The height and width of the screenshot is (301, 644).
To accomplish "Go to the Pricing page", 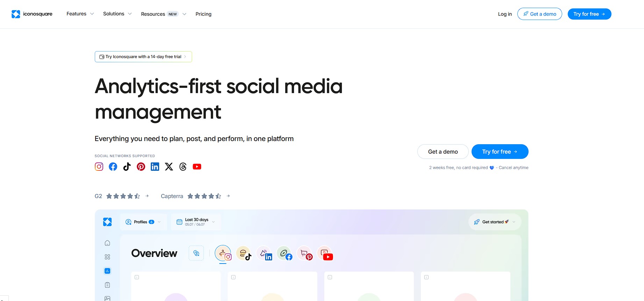I will pyautogui.click(x=203, y=14).
